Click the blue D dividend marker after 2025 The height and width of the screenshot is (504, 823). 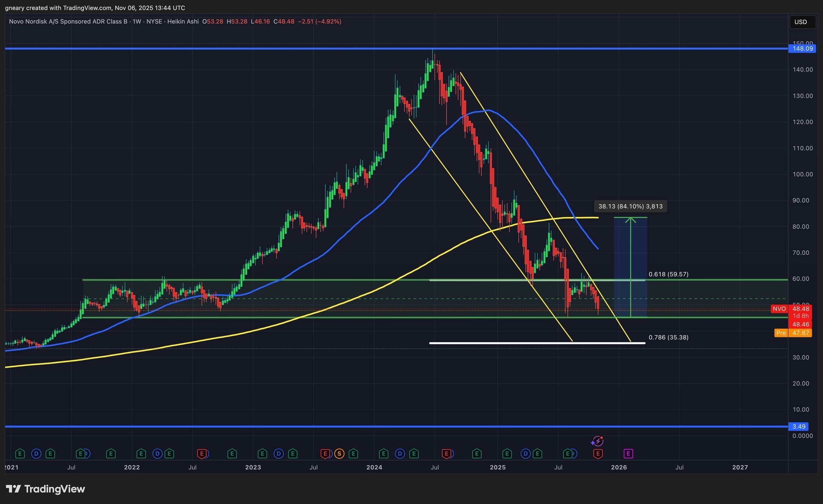pos(525,454)
